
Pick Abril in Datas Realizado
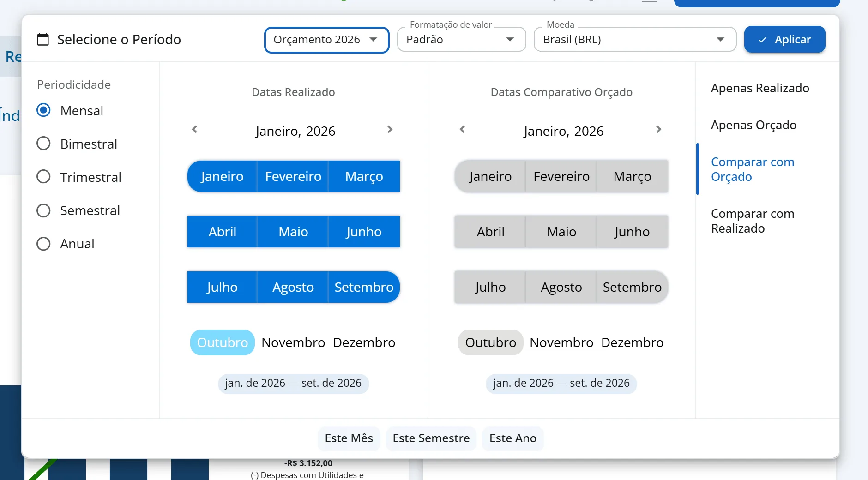[222, 232]
